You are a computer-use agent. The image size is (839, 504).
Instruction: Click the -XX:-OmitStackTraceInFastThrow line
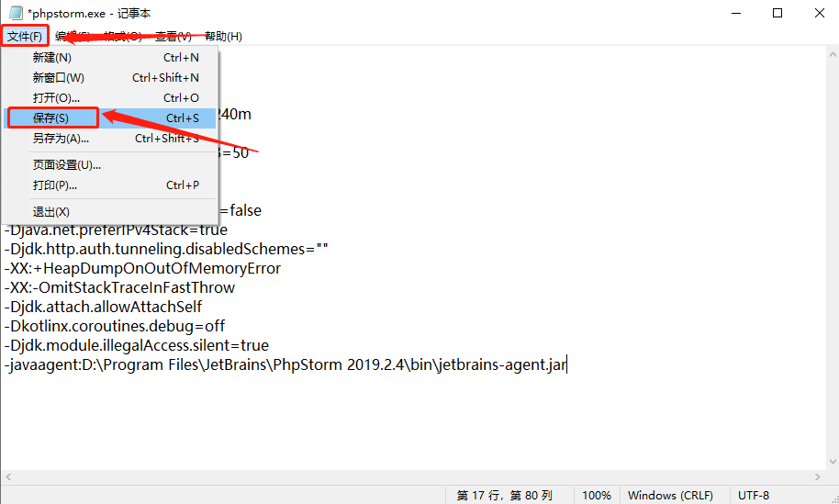(120, 288)
